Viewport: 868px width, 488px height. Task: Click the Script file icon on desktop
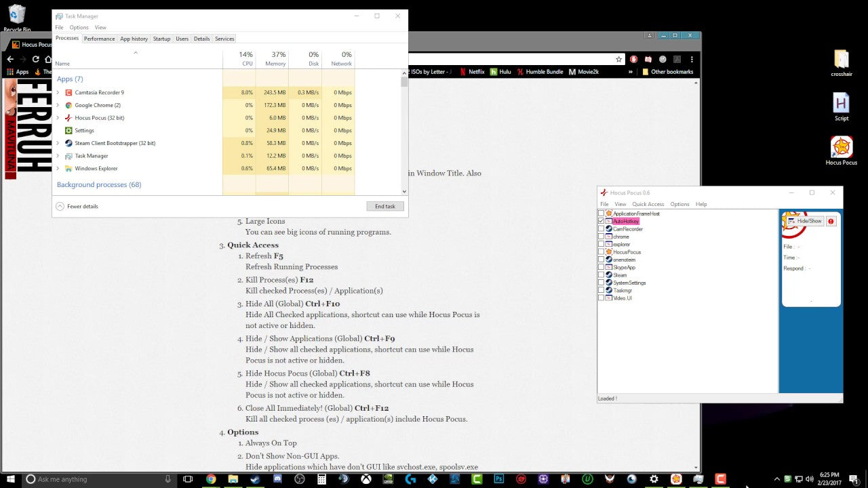point(841,103)
